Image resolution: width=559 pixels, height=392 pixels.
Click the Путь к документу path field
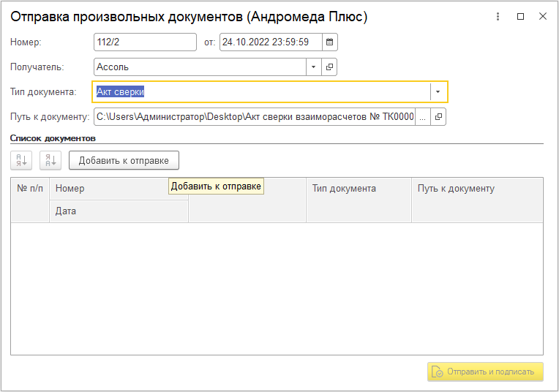tap(255, 117)
